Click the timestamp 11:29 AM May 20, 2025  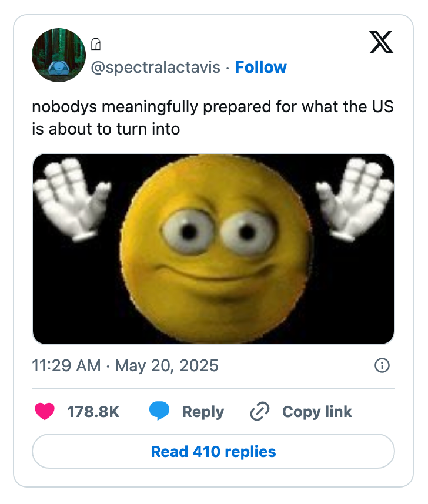125,365
